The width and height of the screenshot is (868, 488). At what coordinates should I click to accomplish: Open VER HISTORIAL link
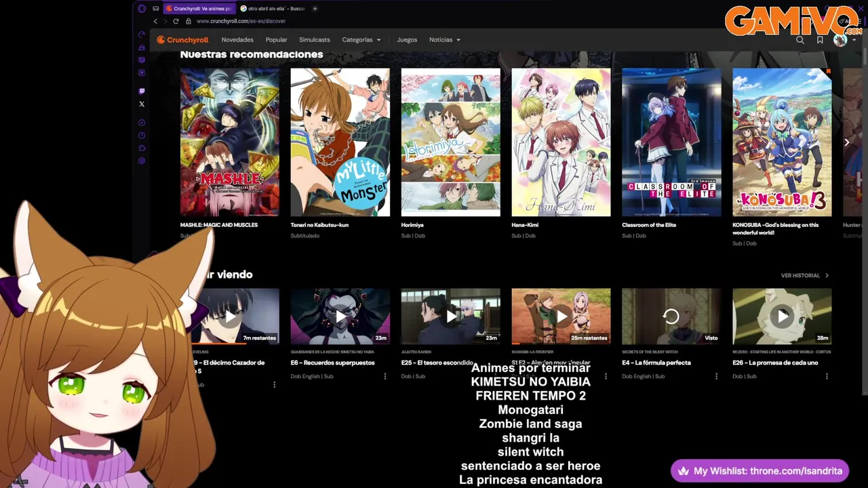coord(804,276)
